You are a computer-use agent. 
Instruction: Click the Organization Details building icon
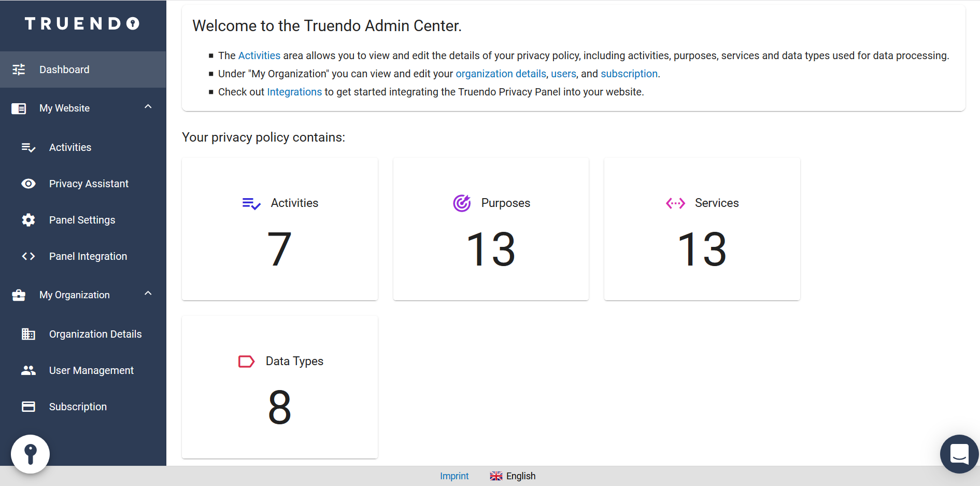[x=29, y=334]
